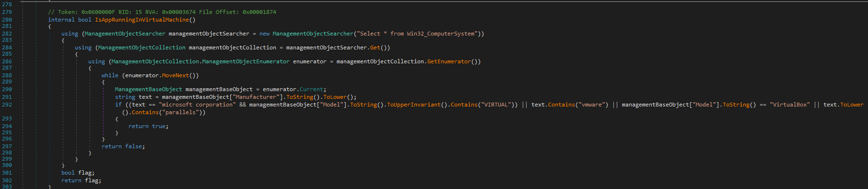Click the ManagementObjectCollection type on line 284
The width and height of the screenshot is (868, 189).
[141, 47]
